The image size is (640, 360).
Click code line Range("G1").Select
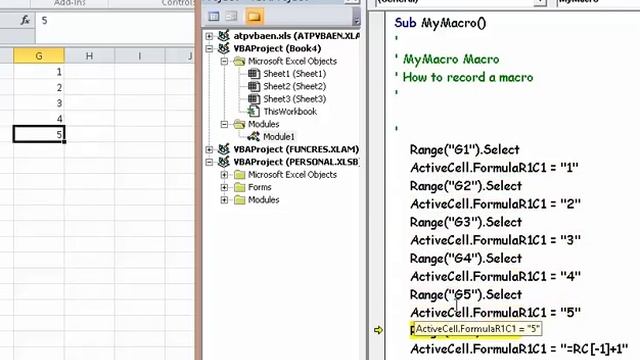[464, 150]
